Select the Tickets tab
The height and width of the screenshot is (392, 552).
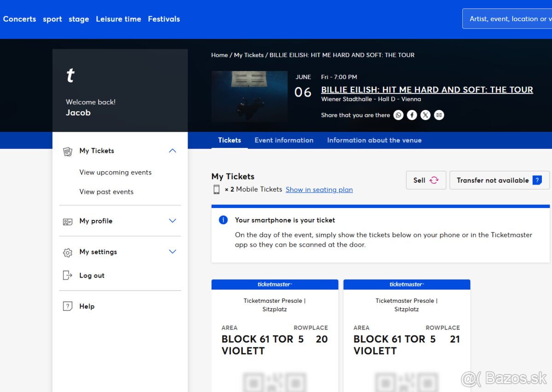[x=230, y=140]
